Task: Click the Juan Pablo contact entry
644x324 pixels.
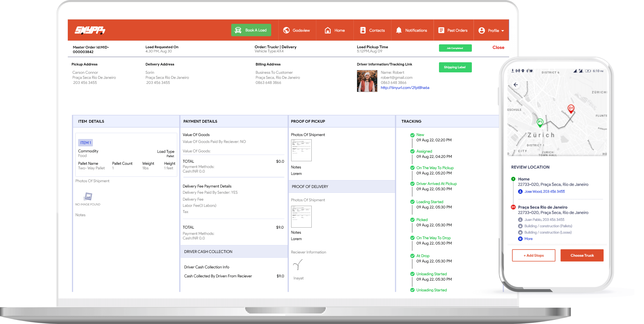Action: click(541, 220)
